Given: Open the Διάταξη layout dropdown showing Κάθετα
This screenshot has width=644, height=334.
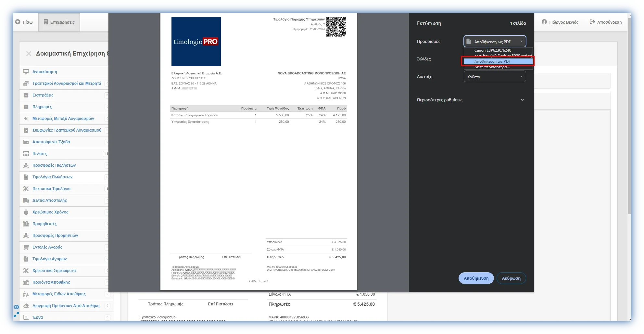Looking at the screenshot, I should pyautogui.click(x=495, y=77).
